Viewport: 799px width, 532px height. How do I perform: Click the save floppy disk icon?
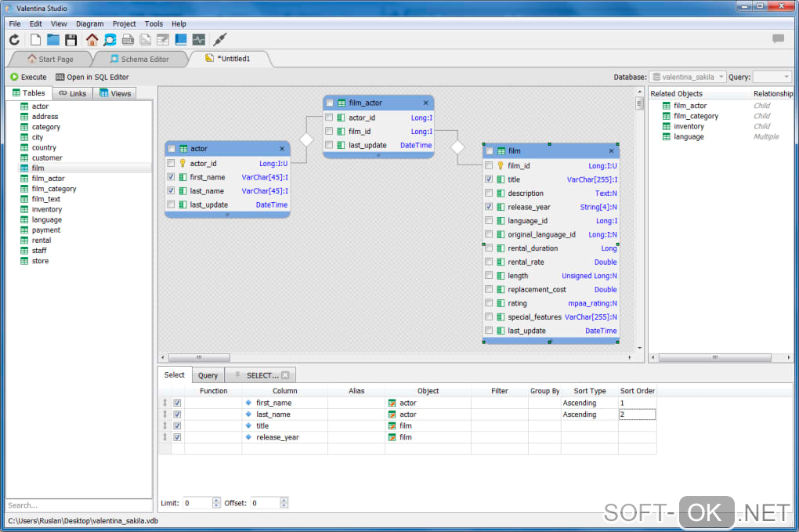pyautogui.click(x=71, y=39)
